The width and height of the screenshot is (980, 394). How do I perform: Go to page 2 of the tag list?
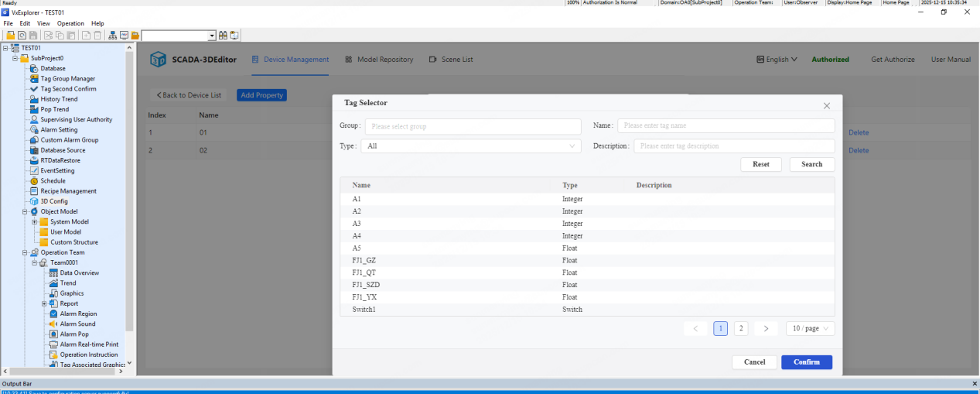pyautogui.click(x=741, y=328)
